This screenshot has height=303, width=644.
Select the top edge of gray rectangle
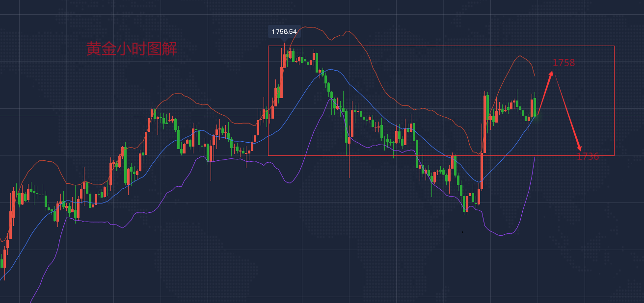point(442,46)
